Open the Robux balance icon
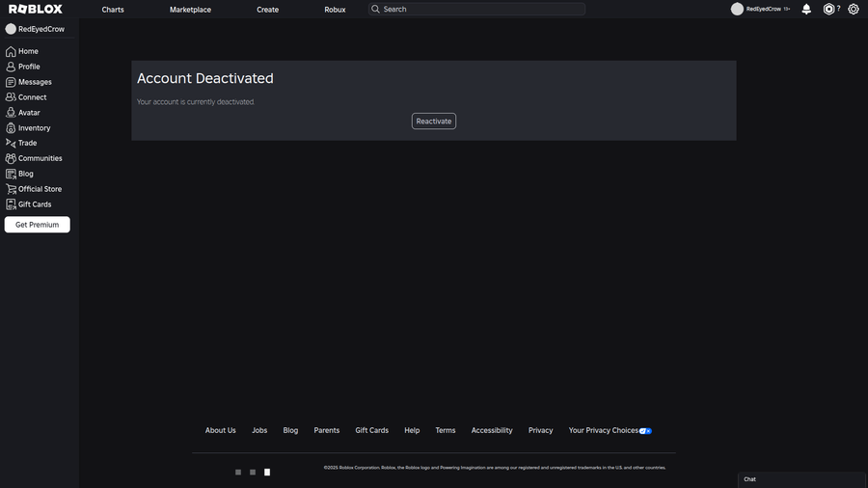Viewport: 868px width, 488px height. (x=828, y=9)
